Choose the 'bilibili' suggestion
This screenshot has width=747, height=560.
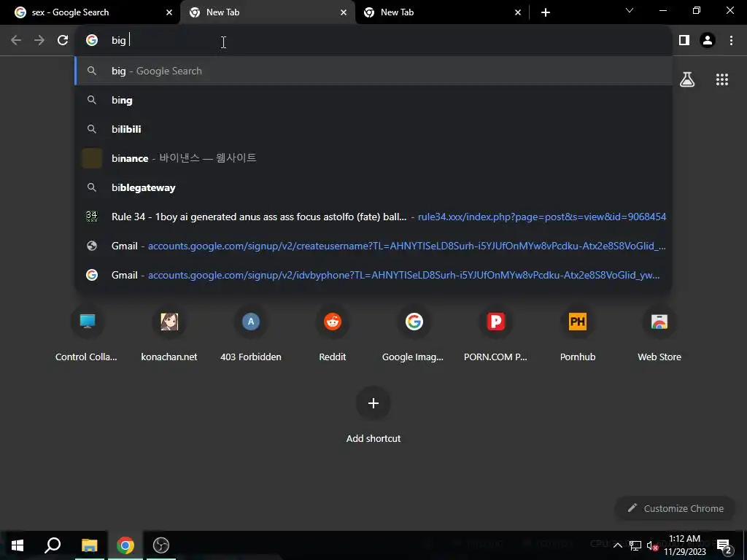click(x=373, y=129)
